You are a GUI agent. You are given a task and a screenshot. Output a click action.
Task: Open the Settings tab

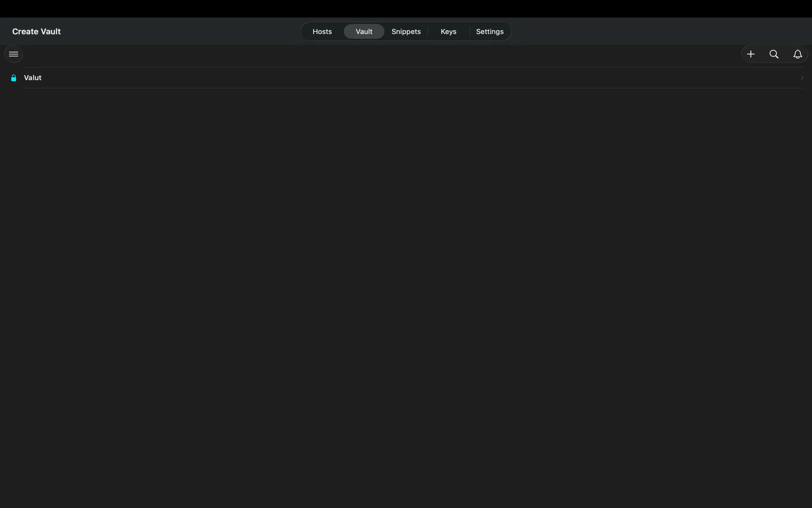click(490, 31)
